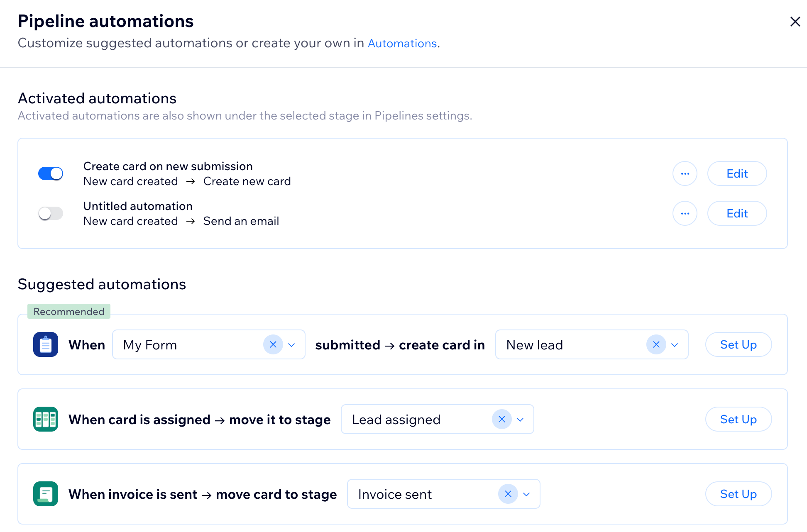807x532 pixels.
Task: Set up the recommended form submission automation
Action: 738,344
